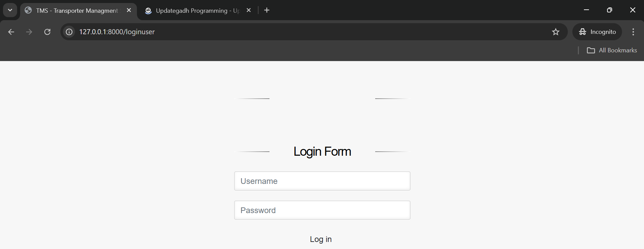Open the tab search dropdown chevron
Screen dimensions: 644x249
(10, 10)
